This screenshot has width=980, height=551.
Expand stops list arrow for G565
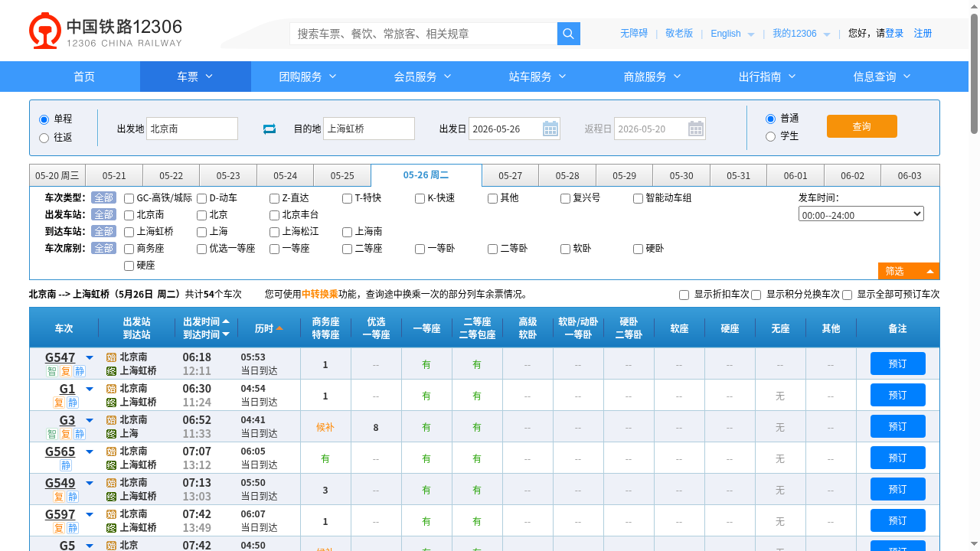click(90, 452)
